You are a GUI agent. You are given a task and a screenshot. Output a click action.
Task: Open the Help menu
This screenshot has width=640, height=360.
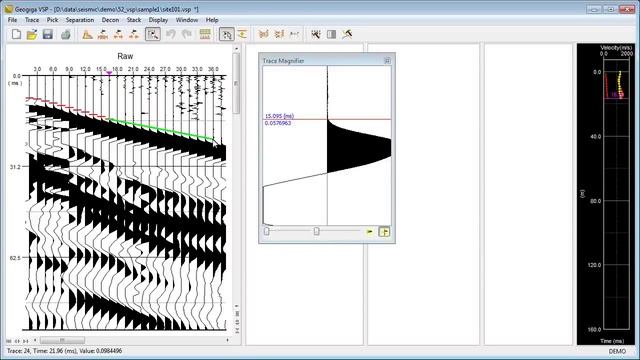click(212, 20)
